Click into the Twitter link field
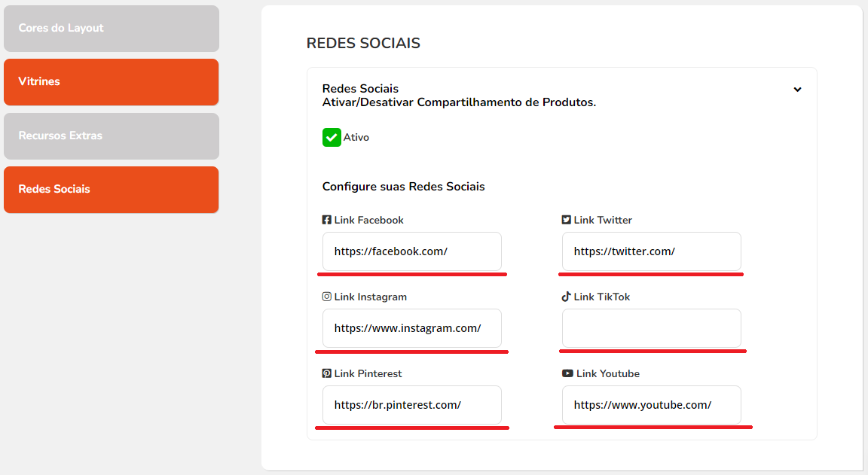 pos(651,251)
